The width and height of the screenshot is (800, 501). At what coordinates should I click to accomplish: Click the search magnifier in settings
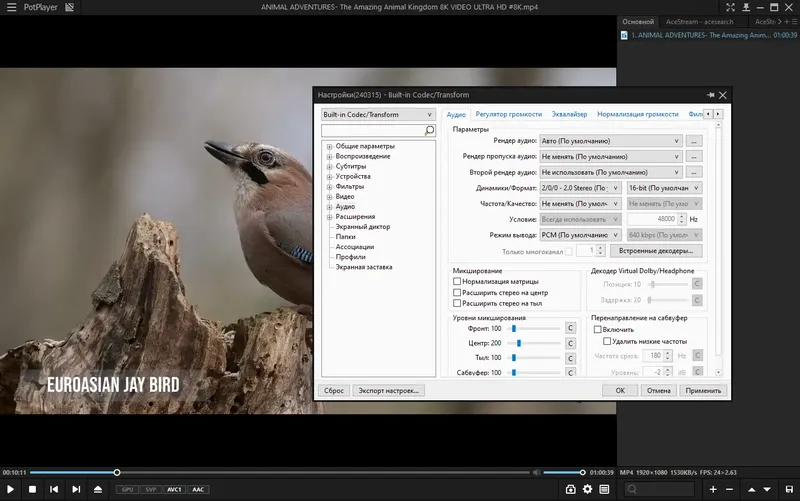pos(430,130)
